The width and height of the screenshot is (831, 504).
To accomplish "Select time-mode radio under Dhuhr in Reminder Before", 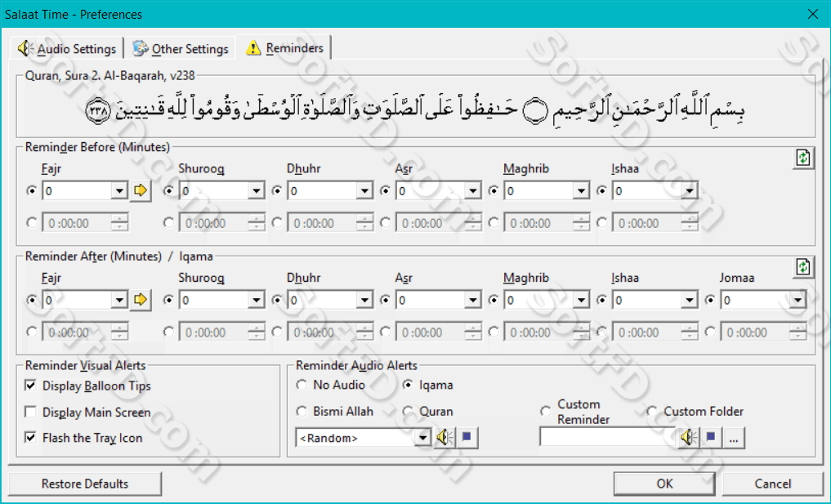I will [x=277, y=222].
